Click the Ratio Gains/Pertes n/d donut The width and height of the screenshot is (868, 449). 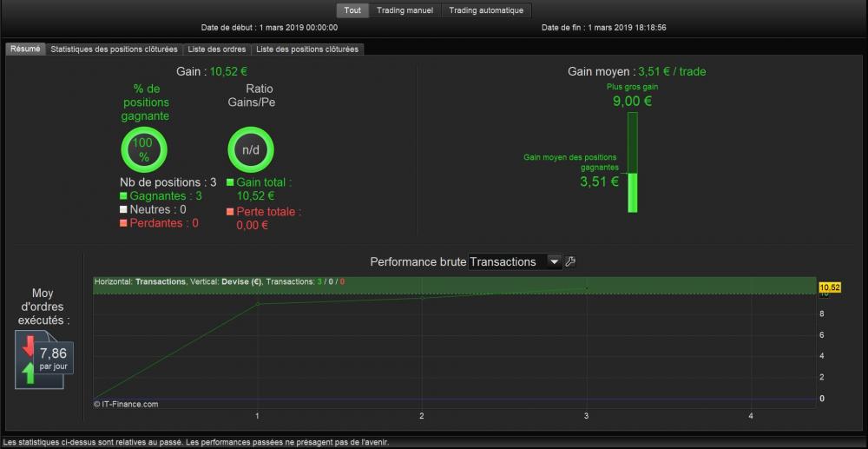click(x=251, y=149)
